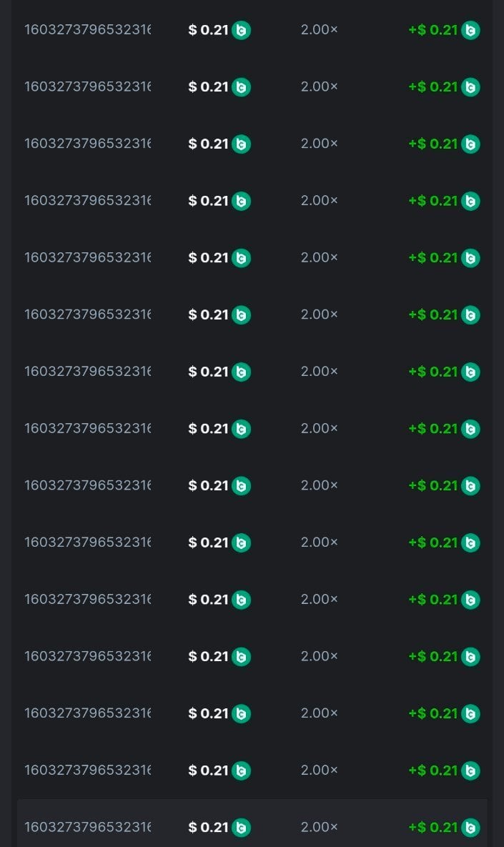Click the profit coin icon in the fifth row

pos(470,258)
